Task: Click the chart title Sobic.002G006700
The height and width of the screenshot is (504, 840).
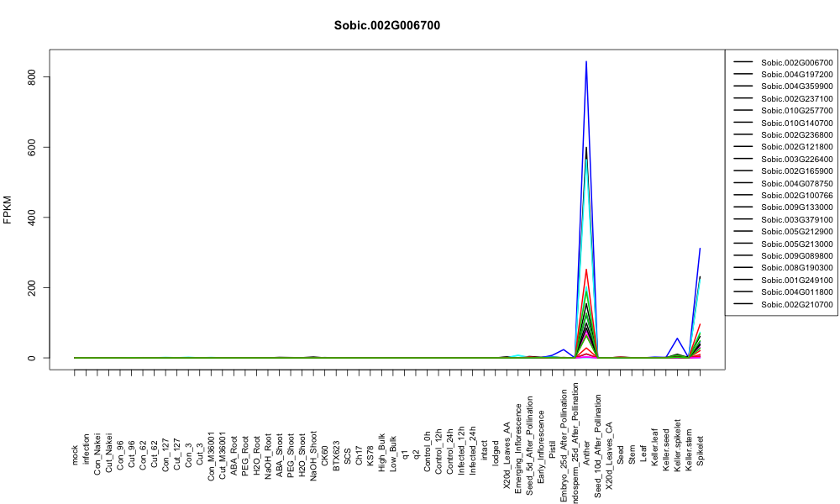Action: (x=386, y=26)
